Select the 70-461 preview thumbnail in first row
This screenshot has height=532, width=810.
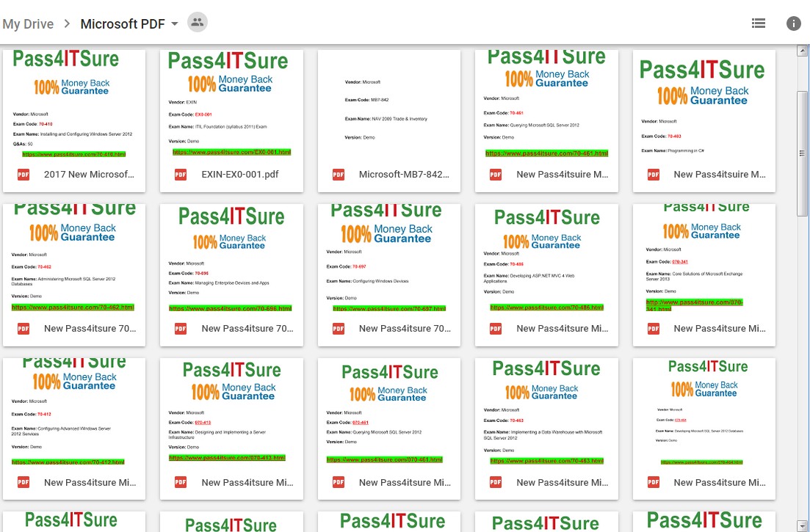(x=546, y=103)
